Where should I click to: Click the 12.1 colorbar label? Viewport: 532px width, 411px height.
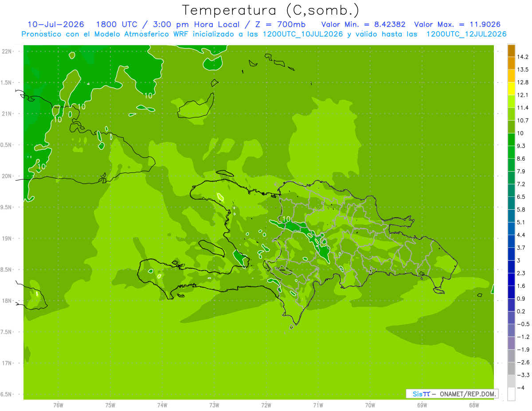523,95
